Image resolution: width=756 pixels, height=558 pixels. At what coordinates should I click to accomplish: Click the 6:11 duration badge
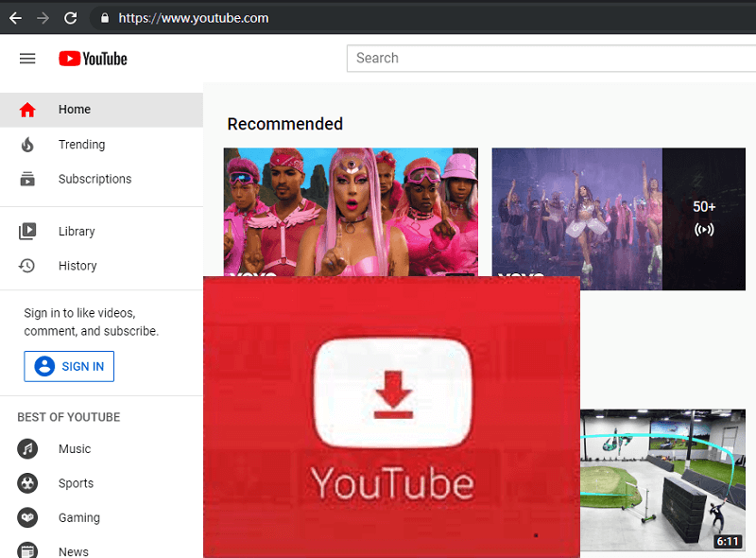[x=728, y=541]
